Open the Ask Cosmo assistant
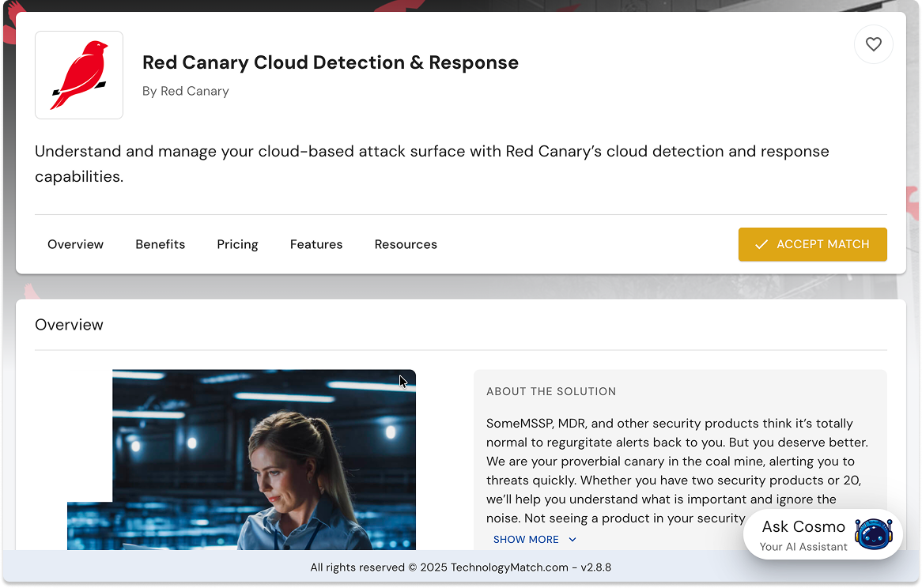The height and width of the screenshot is (588, 922). point(822,534)
